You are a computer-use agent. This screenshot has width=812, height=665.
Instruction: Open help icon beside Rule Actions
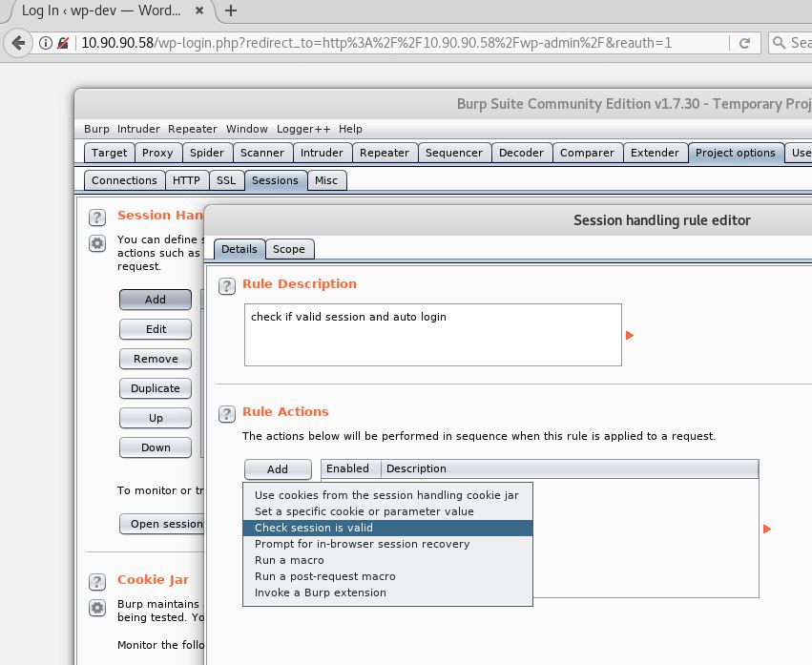(227, 414)
